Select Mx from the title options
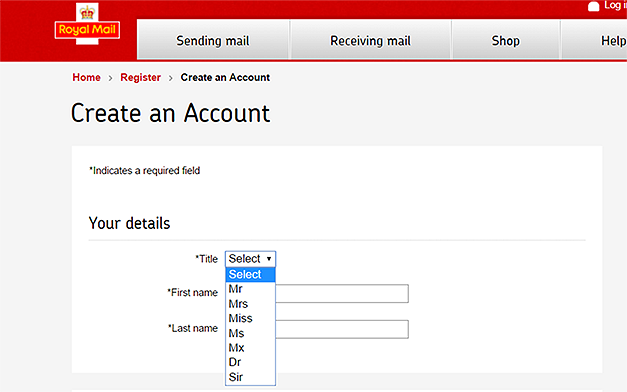The height and width of the screenshot is (392, 627). (x=250, y=348)
